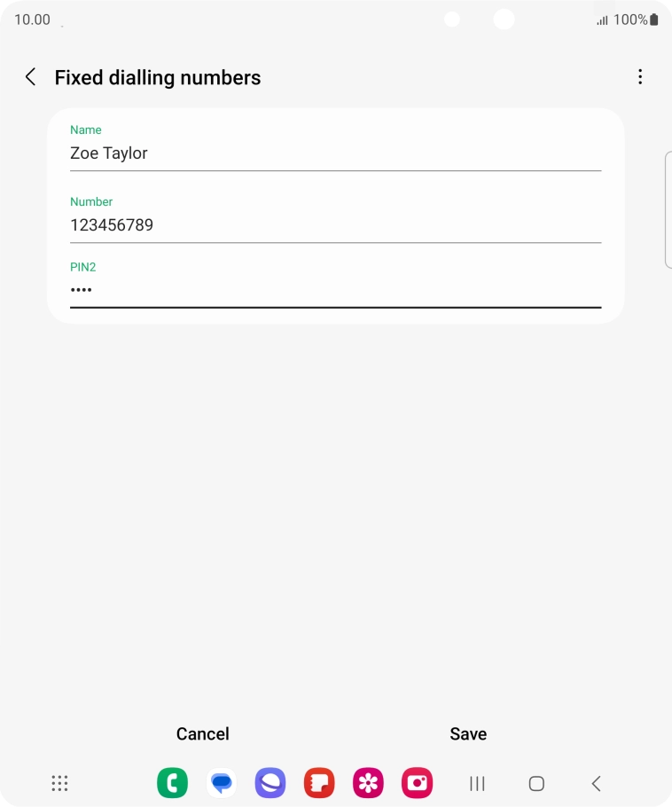
Task: Focus the Number input field
Action: [335, 225]
